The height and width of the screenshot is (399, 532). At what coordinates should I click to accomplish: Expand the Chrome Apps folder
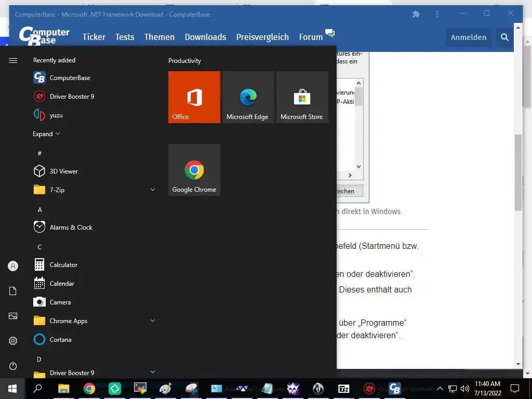tap(153, 321)
